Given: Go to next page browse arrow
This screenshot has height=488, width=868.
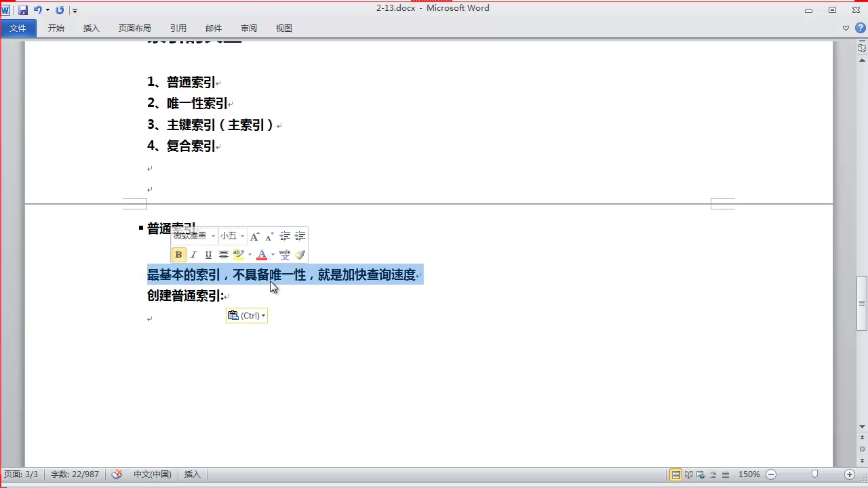Looking at the screenshot, I should (x=862, y=460).
